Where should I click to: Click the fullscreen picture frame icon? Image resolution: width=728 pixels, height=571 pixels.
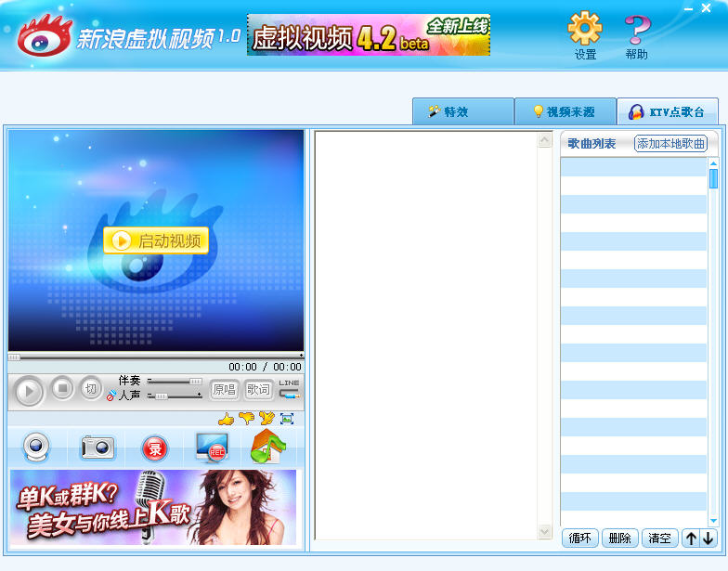[287, 419]
